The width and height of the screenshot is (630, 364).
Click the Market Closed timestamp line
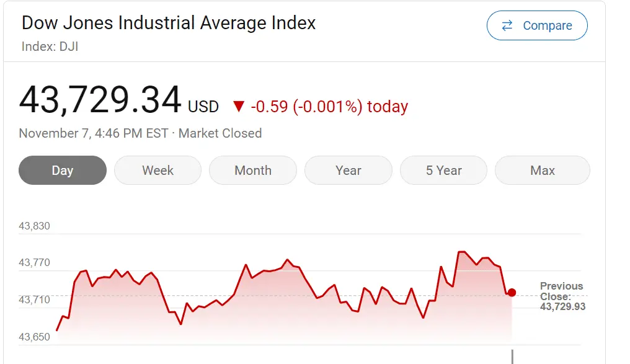tap(140, 133)
